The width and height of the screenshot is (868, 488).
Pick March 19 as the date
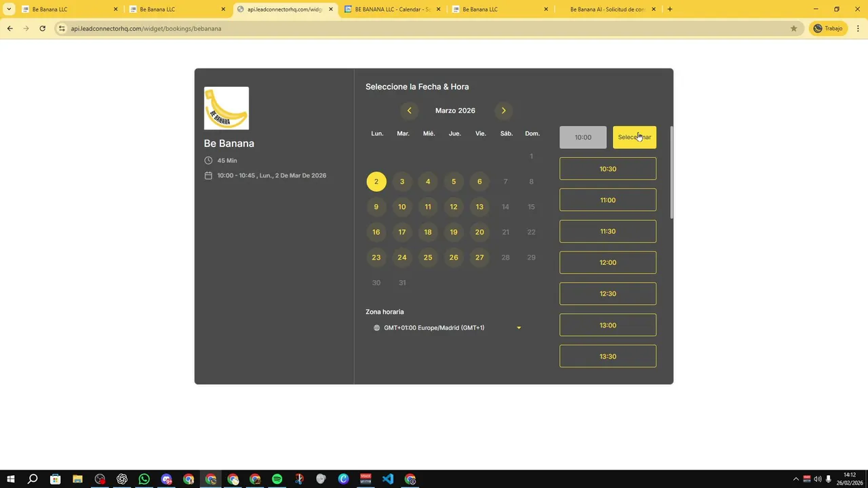pyautogui.click(x=454, y=232)
